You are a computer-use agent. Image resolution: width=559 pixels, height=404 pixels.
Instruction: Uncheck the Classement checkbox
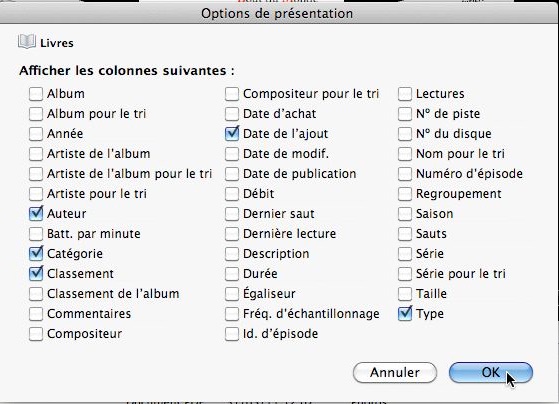coord(36,273)
